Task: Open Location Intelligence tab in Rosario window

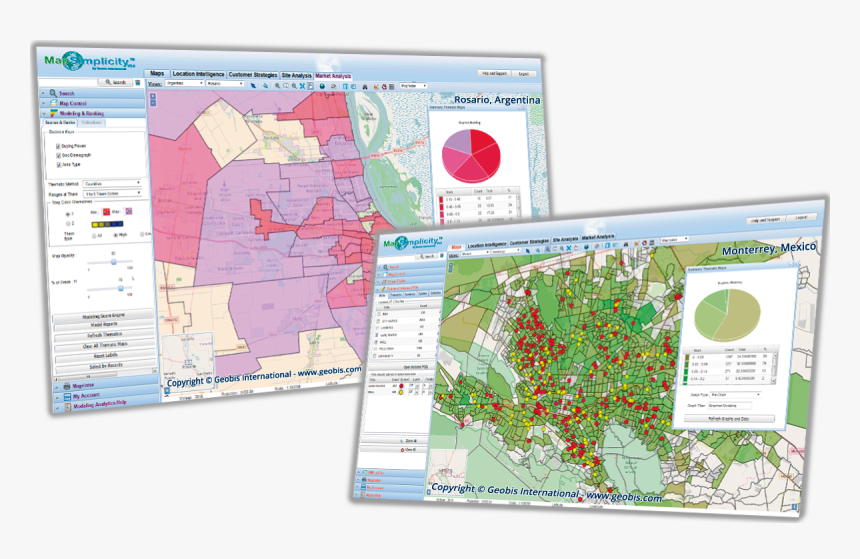Action: coord(198,74)
